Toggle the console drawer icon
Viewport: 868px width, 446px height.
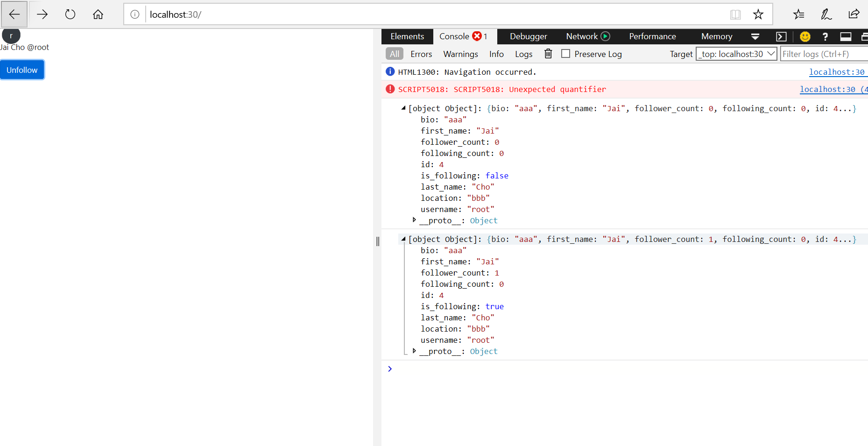click(x=781, y=36)
